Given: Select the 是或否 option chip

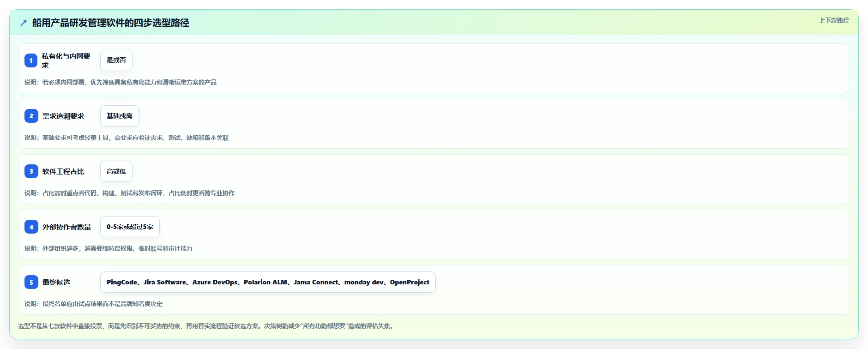Looking at the screenshot, I should pos(116,60).
